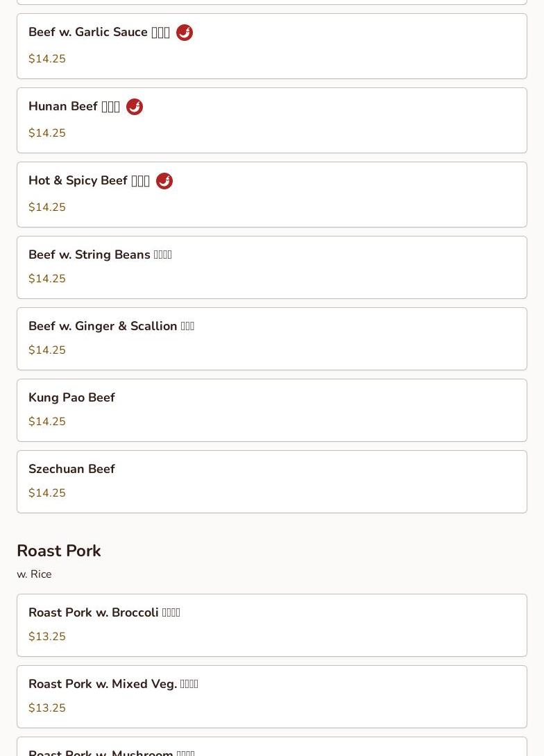544x756 pixels.
Task: Click the Szechuan Beef title text
Action: 72,469
